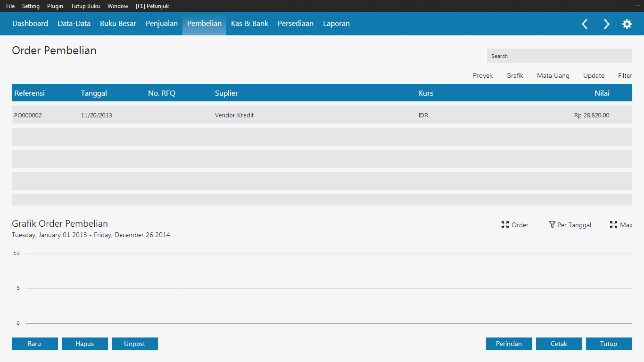Sort by the Kurs column header
644x362 pixels.
pyautogui.click(x=426, y=93)
